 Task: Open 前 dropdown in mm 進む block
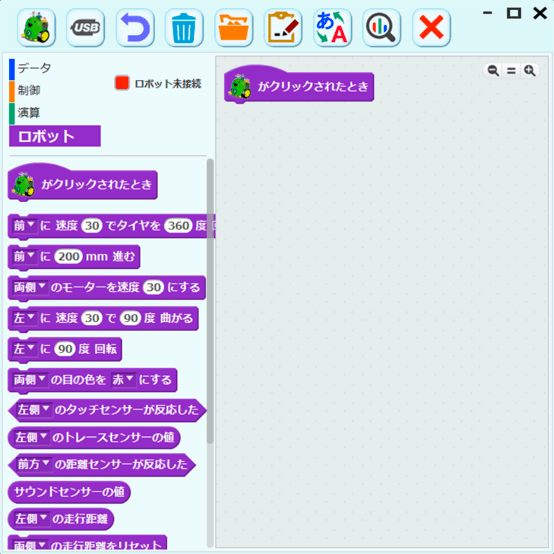24,256
